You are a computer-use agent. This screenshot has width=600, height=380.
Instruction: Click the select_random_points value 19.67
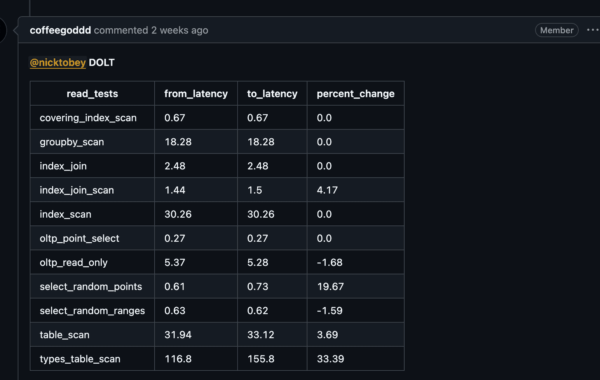pos(331,287)
